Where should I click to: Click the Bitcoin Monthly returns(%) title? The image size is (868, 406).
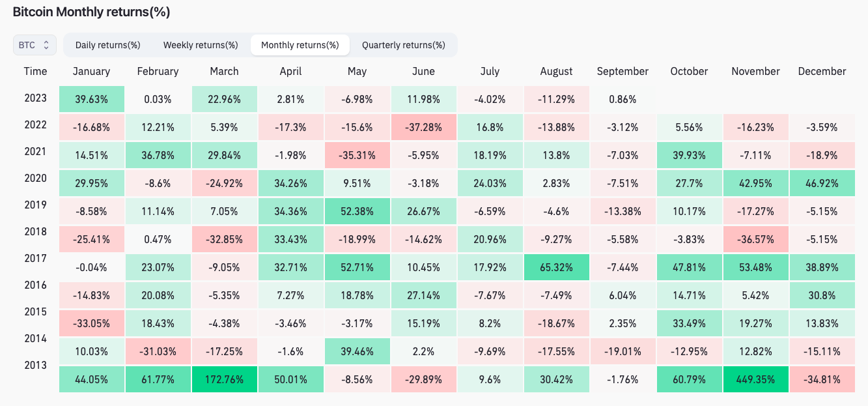[x=91, y=12]
